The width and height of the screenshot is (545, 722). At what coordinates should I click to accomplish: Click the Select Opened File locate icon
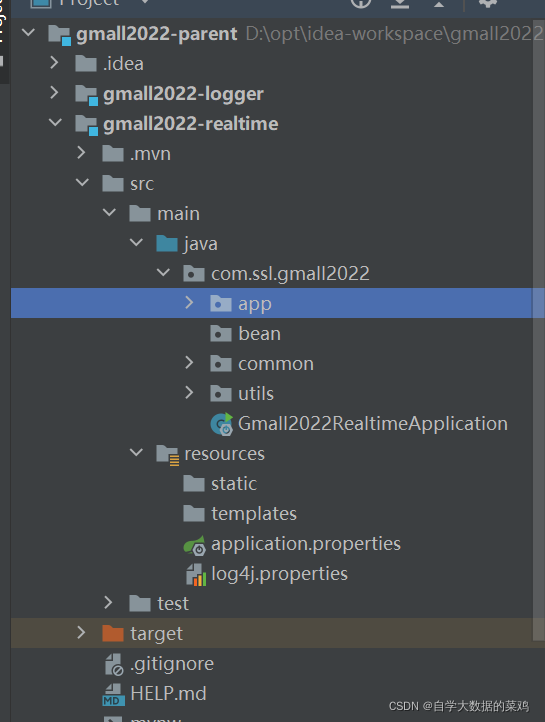pos(361,4)
